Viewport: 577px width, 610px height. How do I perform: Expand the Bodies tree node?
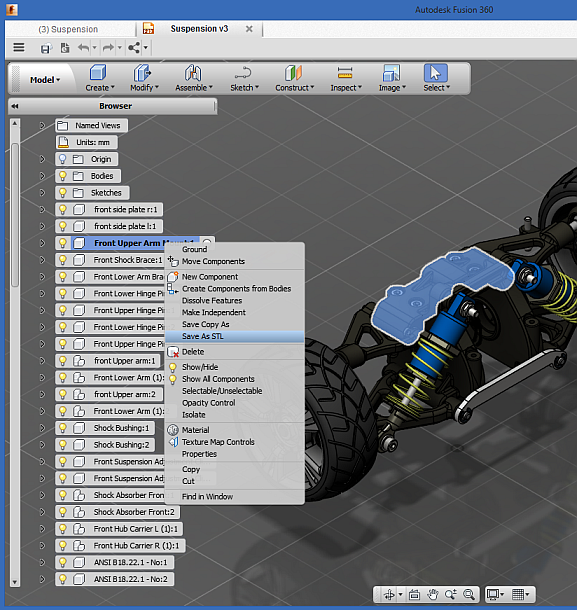(x=42, y=176)
